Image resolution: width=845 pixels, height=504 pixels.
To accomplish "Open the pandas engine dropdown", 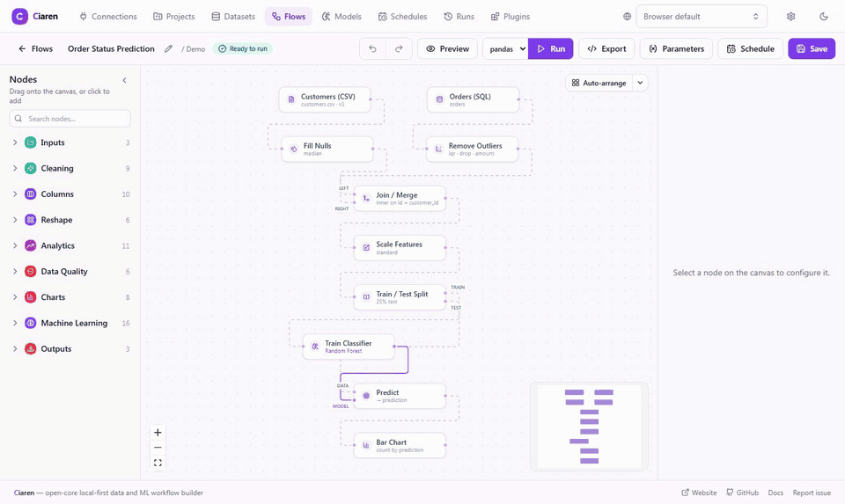I will point(505,48).
